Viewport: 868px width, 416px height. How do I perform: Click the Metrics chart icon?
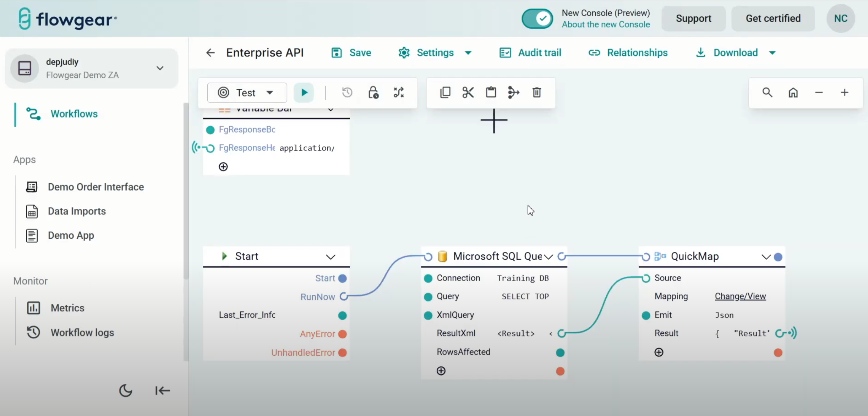[33, 308]
